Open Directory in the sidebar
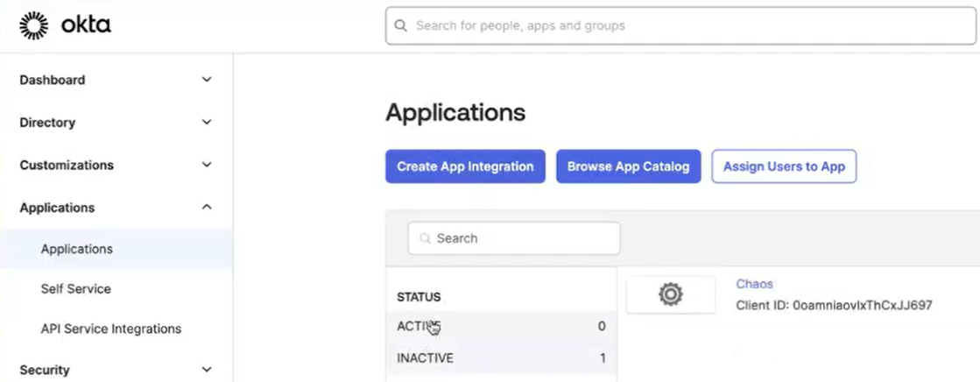This screenshot has height=382, width=980. [x=47, y=123]
